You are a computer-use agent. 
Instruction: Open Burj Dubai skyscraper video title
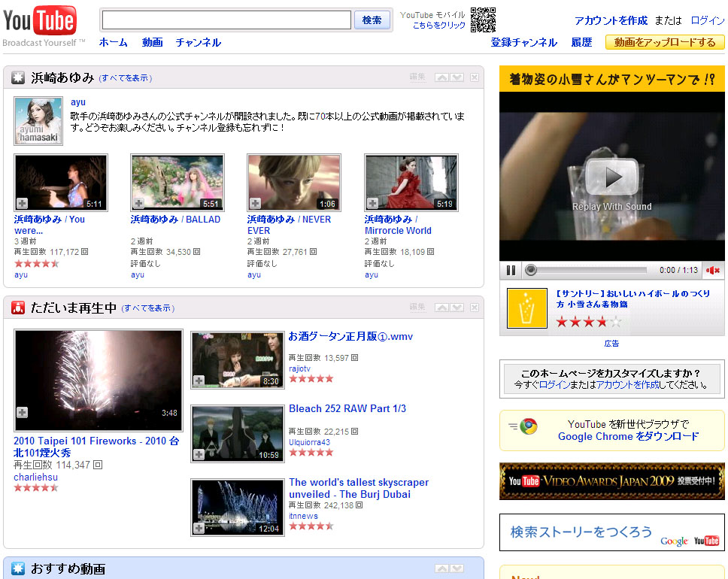pyautogui.click(x=359, y=489)
